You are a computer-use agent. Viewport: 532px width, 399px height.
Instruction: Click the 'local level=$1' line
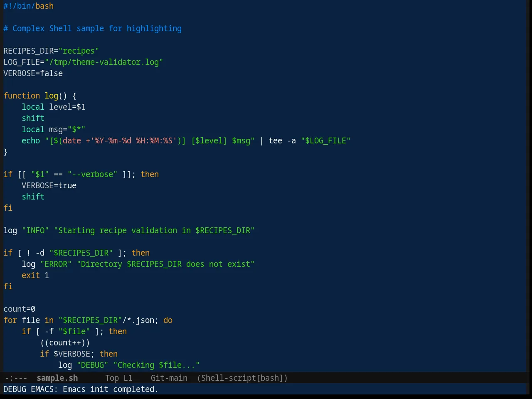54,107
